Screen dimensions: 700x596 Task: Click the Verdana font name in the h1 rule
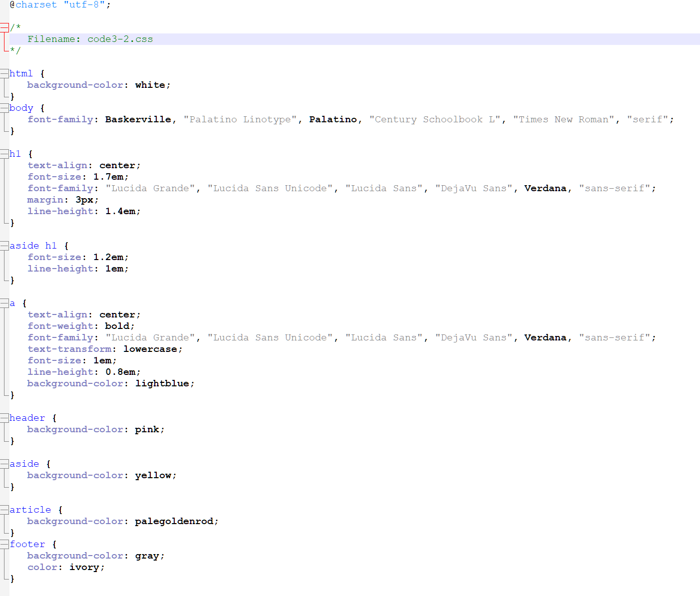tap(545, 188)
